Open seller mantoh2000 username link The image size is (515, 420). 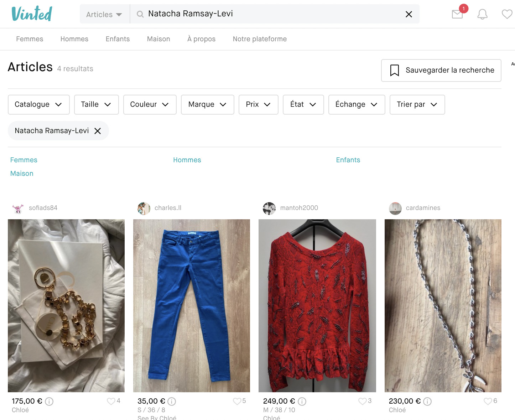click(x=299, y=208)
